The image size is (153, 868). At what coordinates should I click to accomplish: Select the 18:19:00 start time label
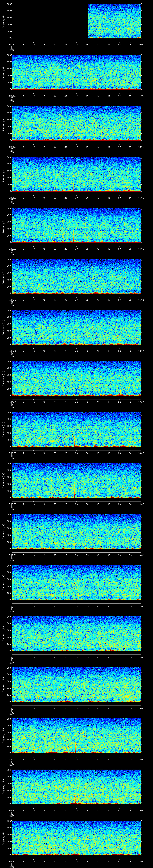coord(12,555)
